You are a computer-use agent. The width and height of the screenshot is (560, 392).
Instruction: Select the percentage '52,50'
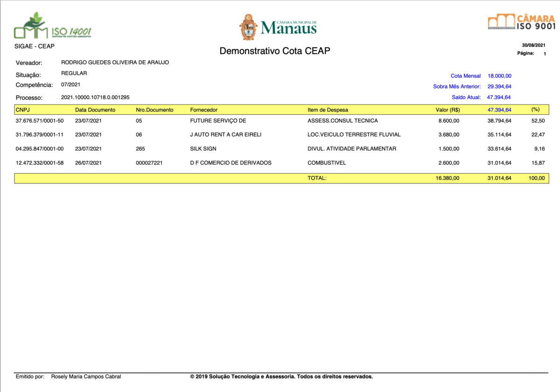point(538,121)
